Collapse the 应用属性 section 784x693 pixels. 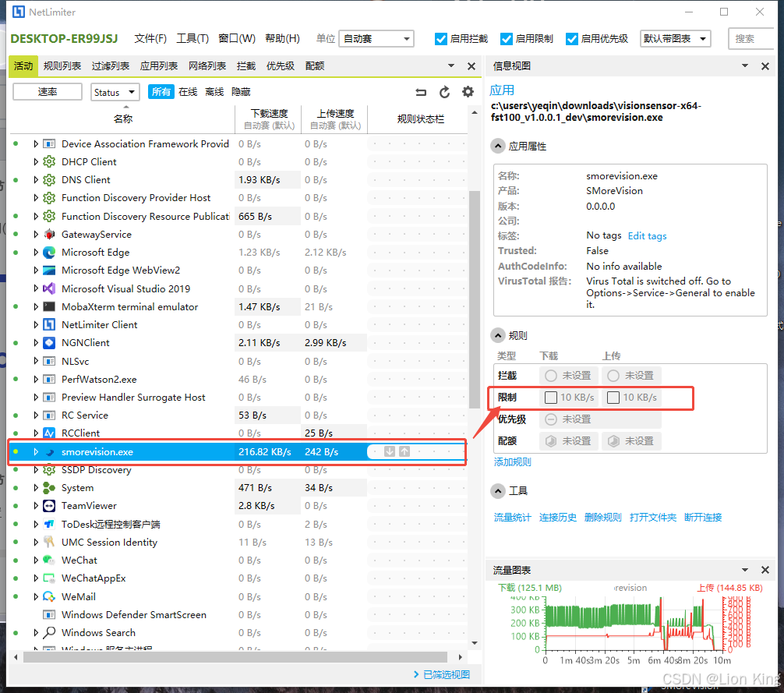click(x=497, y=146)
